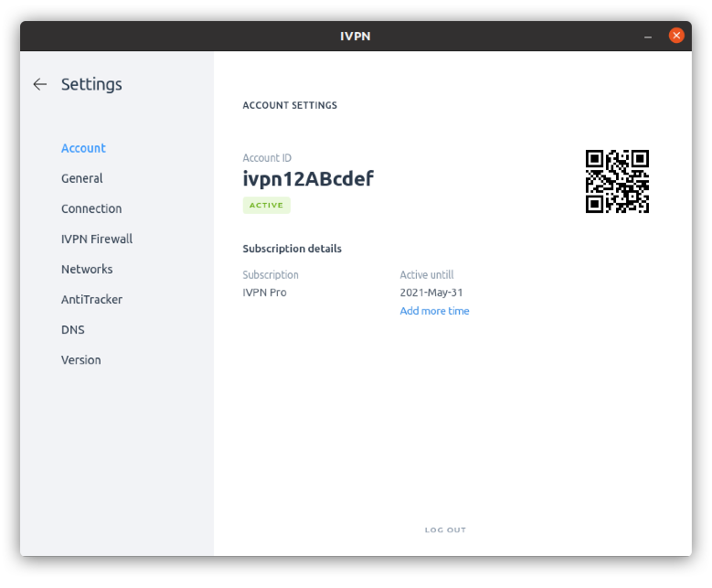Minimize the IVPN window
Screen dimensions: 712x588
pos(648,36)
